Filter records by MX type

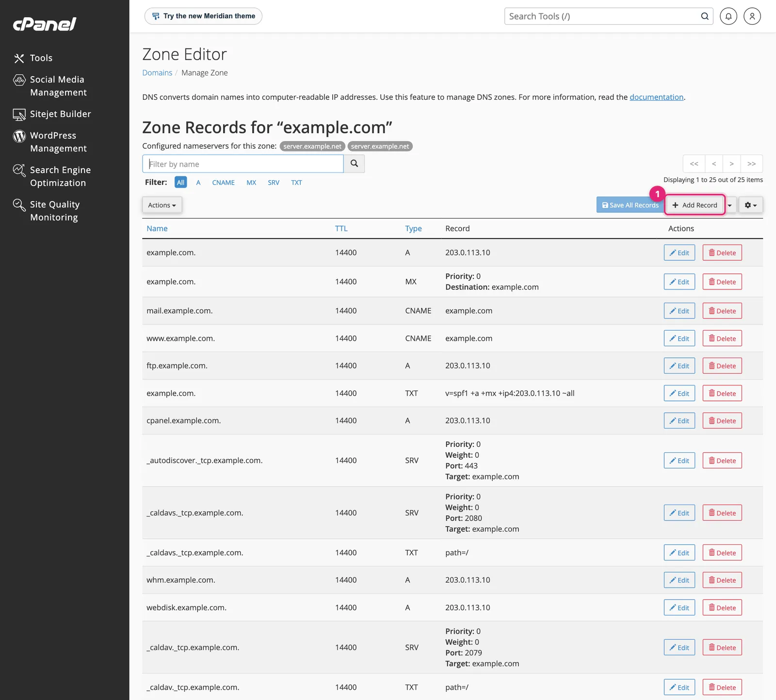251,182
